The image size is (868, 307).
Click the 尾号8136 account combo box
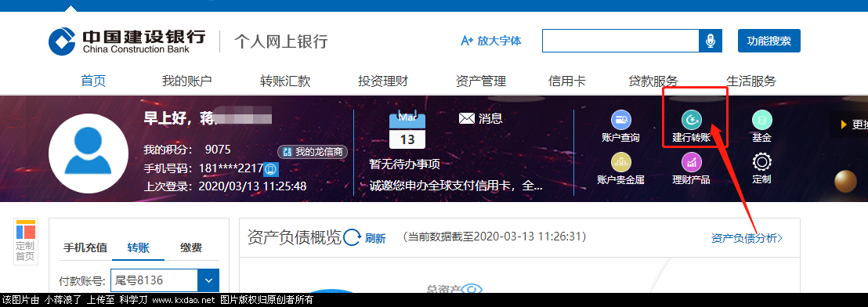(165, 280)
